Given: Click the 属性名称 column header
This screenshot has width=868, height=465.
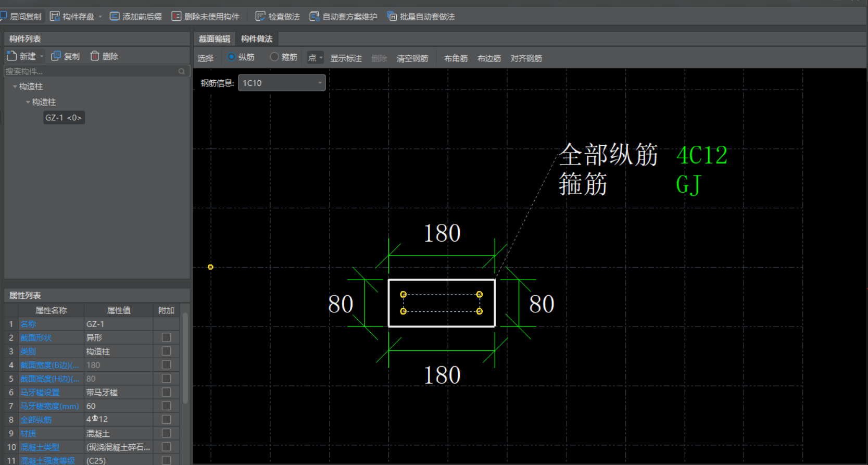Looking at the screenshot, I should (x=51, y=310).
